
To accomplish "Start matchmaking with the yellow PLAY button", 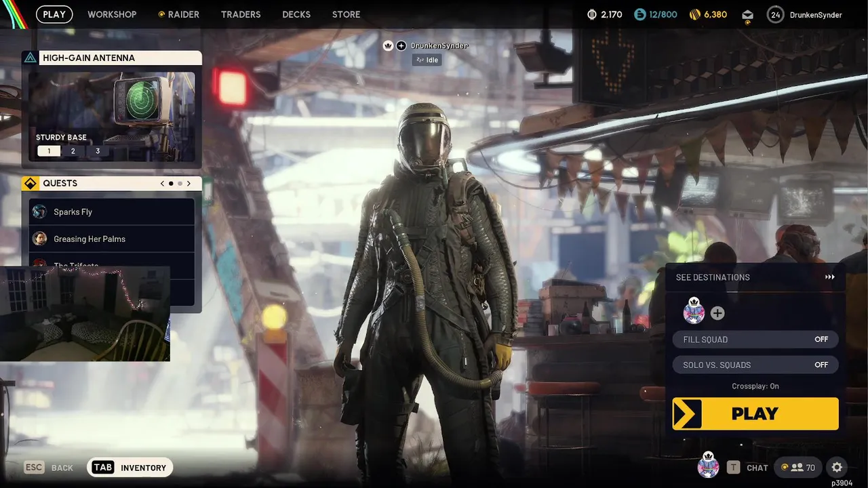I will 755,413.
